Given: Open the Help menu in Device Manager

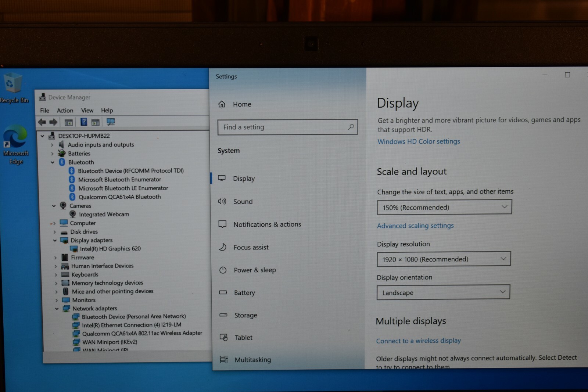Looking at the screenshot, I should coord(107,110).
